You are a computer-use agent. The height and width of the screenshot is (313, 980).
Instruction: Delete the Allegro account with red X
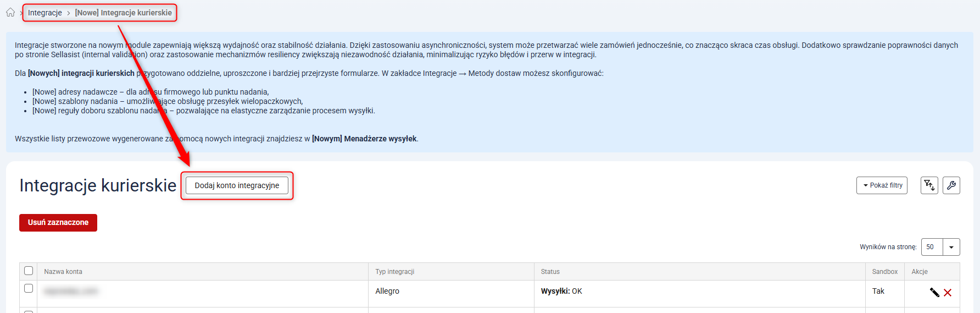(948, 293)
